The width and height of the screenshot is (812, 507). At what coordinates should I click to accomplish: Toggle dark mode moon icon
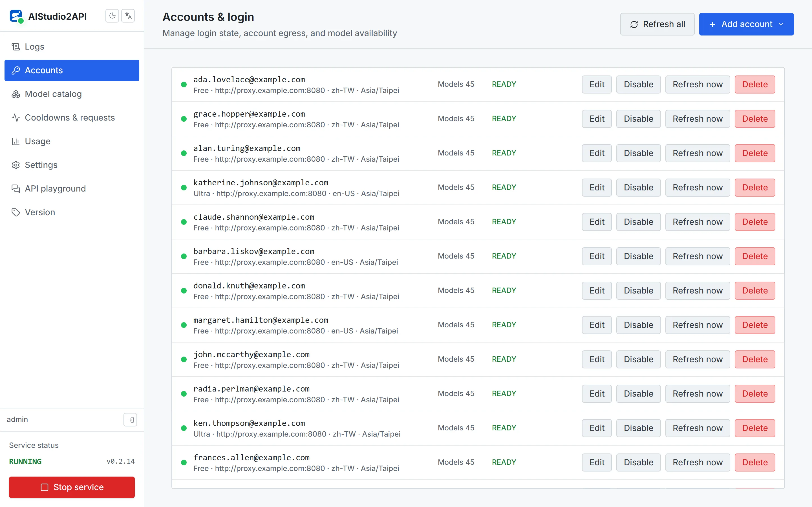tap(112, 16)
